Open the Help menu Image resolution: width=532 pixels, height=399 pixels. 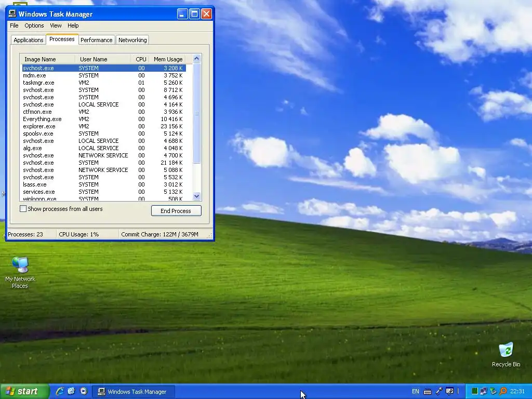pyautogui.click(x=73, y=25)
